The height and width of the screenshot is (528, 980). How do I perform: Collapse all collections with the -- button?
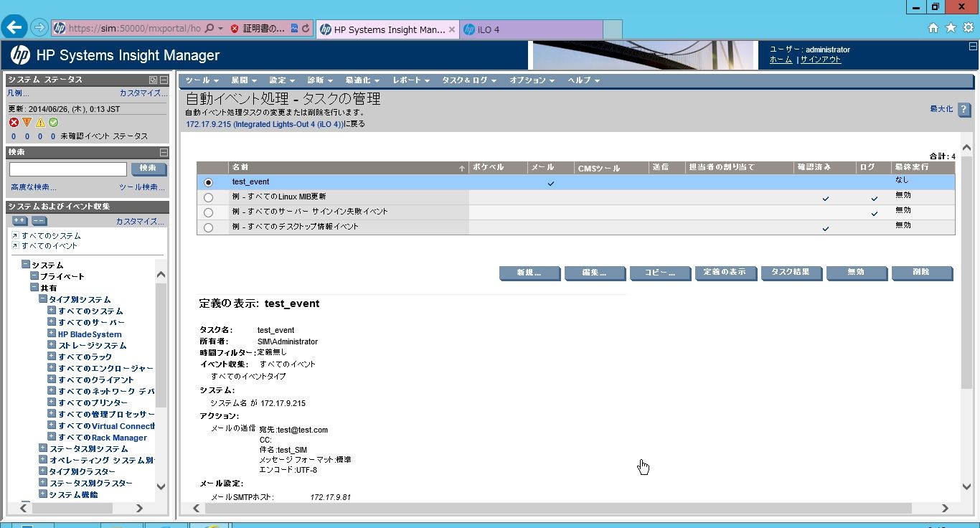39,221
